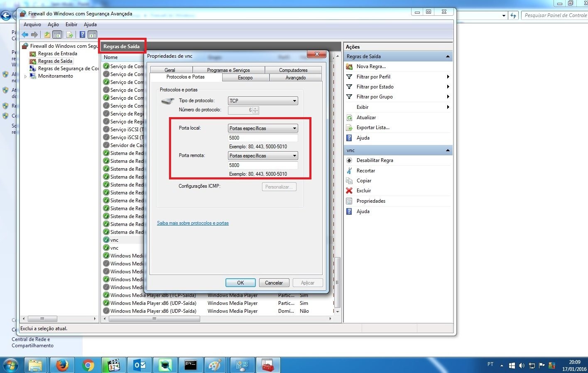The image size is (588, 373).
Task: Click Central de Rede e Compartilhamento link
Action: pos(32,342)
